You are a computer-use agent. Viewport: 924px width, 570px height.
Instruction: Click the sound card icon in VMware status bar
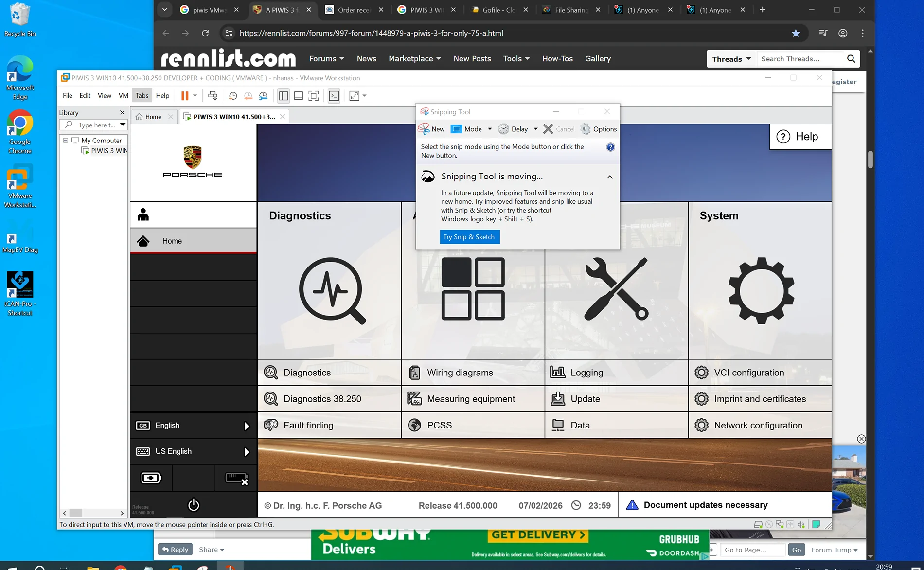tap(800, 524)
